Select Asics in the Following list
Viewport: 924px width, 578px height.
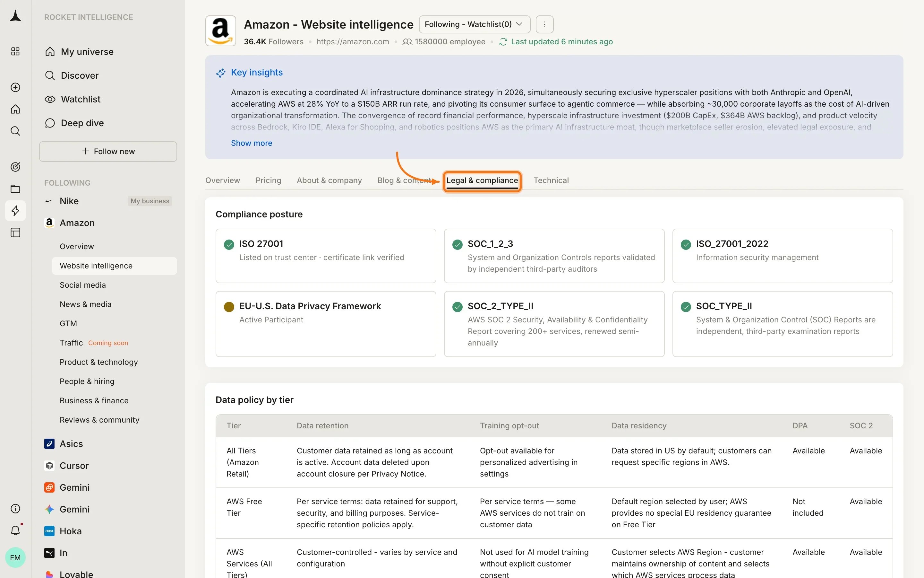coord(71,444)
